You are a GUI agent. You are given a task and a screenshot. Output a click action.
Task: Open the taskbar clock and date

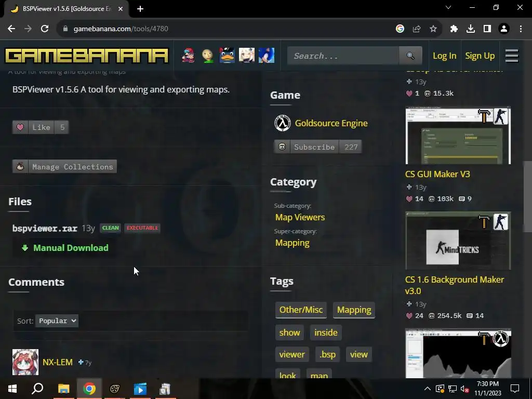487,389
